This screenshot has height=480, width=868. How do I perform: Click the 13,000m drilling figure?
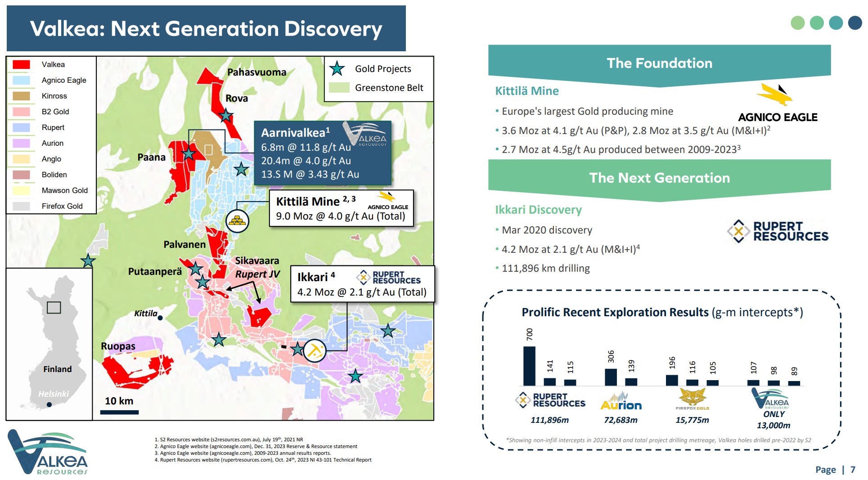pos(773,425)
